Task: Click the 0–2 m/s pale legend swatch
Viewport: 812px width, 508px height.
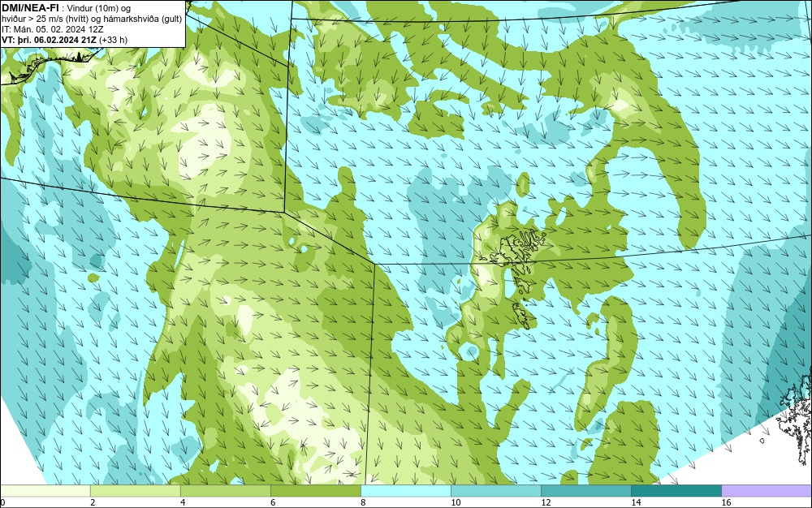Action: coord(45,490)
